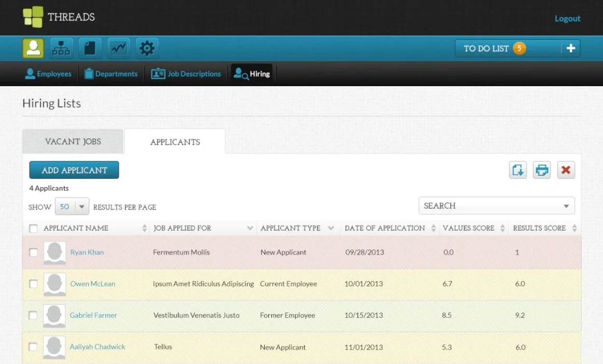Go to the Departments menu item
603x364 pixels.
click(111, 74)
